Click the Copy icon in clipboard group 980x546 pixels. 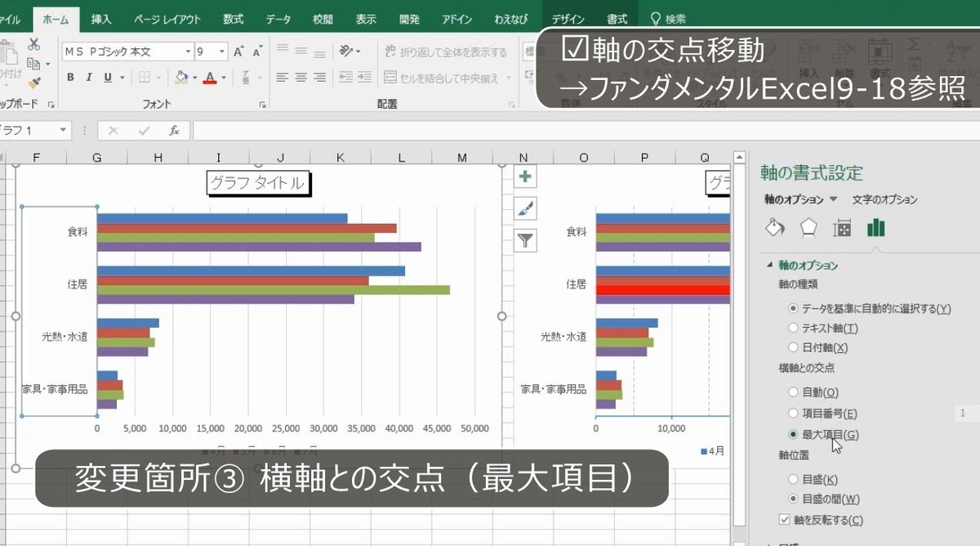click(32, 64)
